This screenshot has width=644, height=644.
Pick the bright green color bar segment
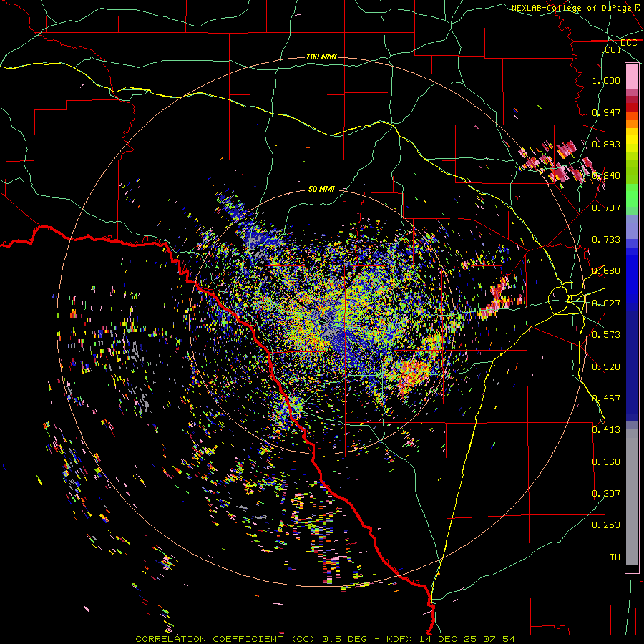(x=632, y=195)
